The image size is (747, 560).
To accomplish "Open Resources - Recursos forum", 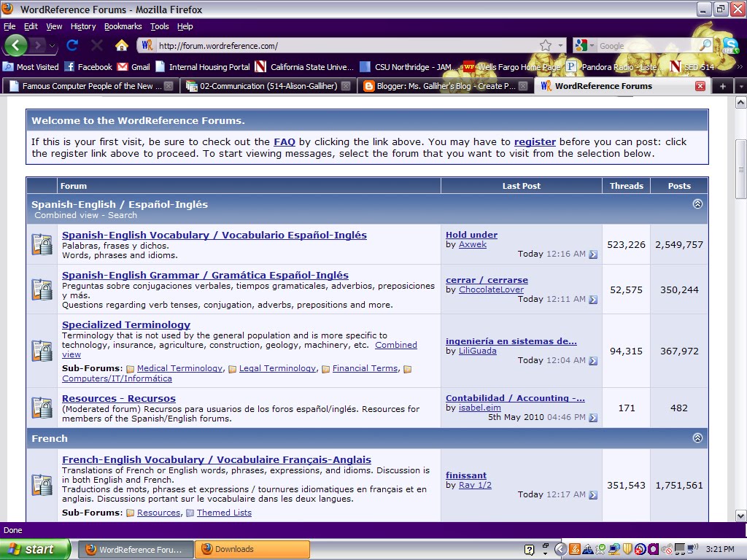I will coord(119,398).
